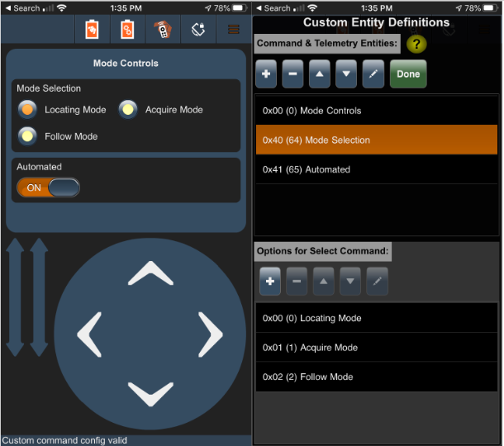Screen dimensions: 504x446
Task: Select the 0x40 Mode Selection entity
Action: click(377, 140)
